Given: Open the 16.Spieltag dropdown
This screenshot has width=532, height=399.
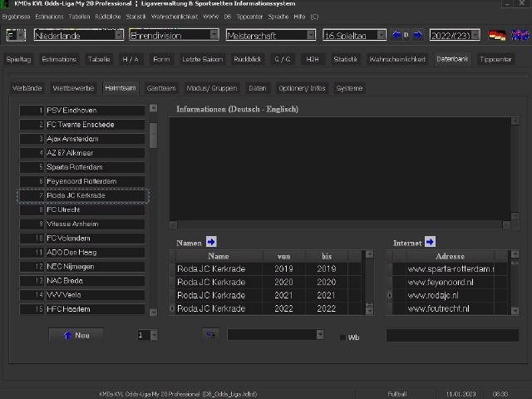Looking at the screenshot, I should [x=382, y=35].
